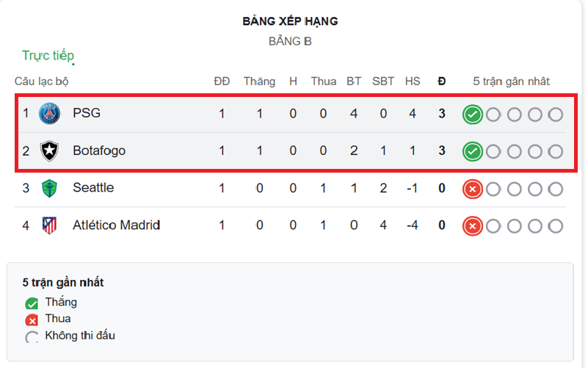Click the Seattle Sounders crest icon

[x=49, y=188]
